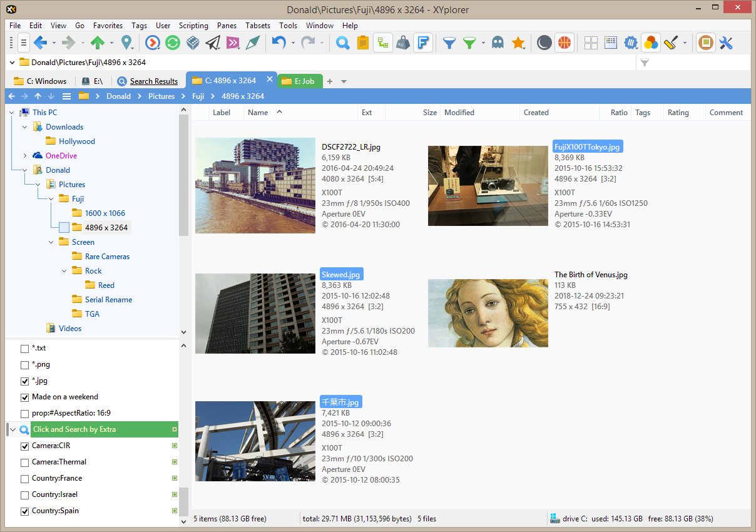Click the green Refresh circle icon
This screenshot has height=532, width=756.
[x=173, y=43]
